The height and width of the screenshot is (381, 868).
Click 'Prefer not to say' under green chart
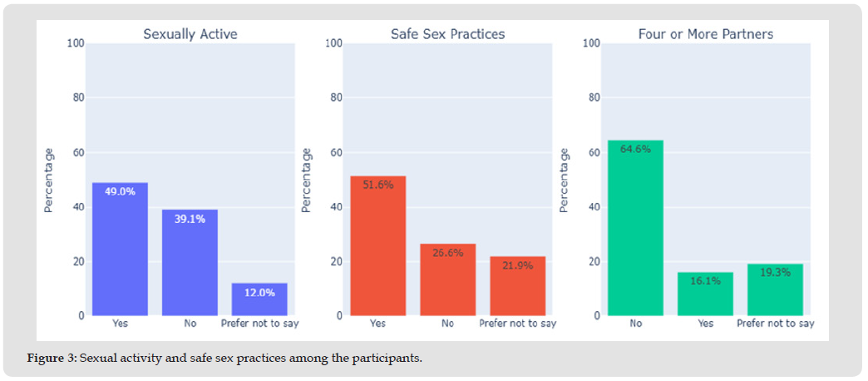point(775,324)
